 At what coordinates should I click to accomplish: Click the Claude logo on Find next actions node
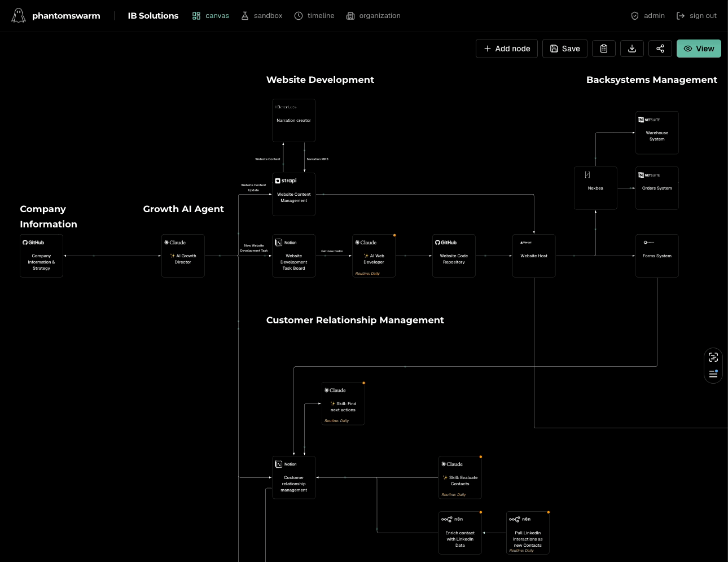(x=335, y=390)
